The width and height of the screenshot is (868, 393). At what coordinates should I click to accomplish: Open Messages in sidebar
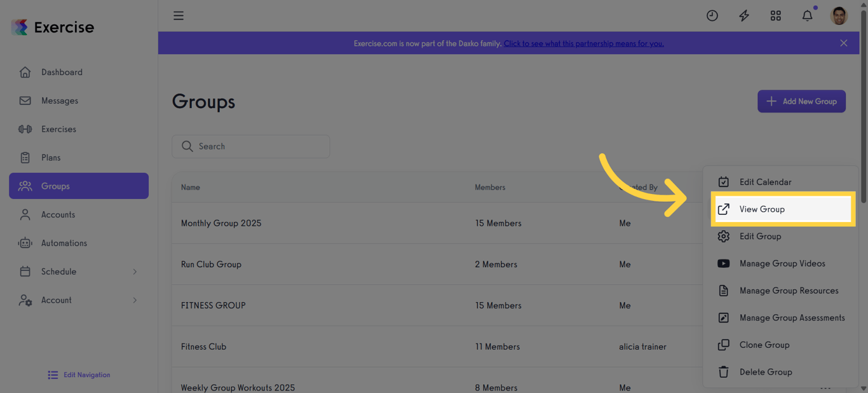pos(79,100)
